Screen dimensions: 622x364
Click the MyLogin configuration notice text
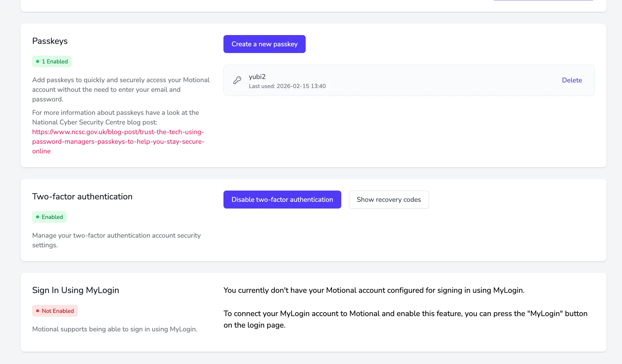pyautogui.click(x=374, y=290)
